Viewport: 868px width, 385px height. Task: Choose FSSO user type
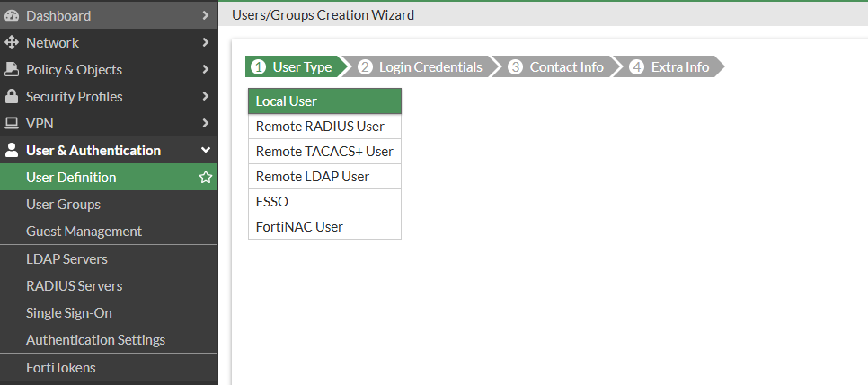pos(324,201)
